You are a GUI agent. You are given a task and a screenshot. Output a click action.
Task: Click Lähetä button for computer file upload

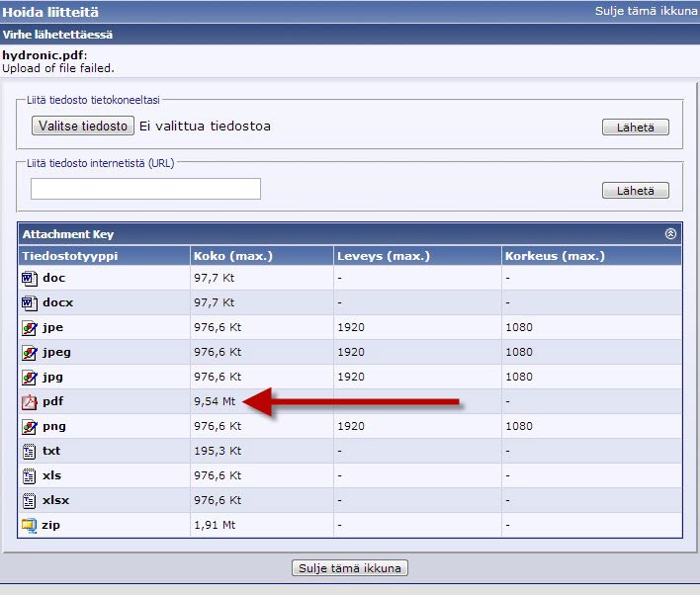coord(635,127)
